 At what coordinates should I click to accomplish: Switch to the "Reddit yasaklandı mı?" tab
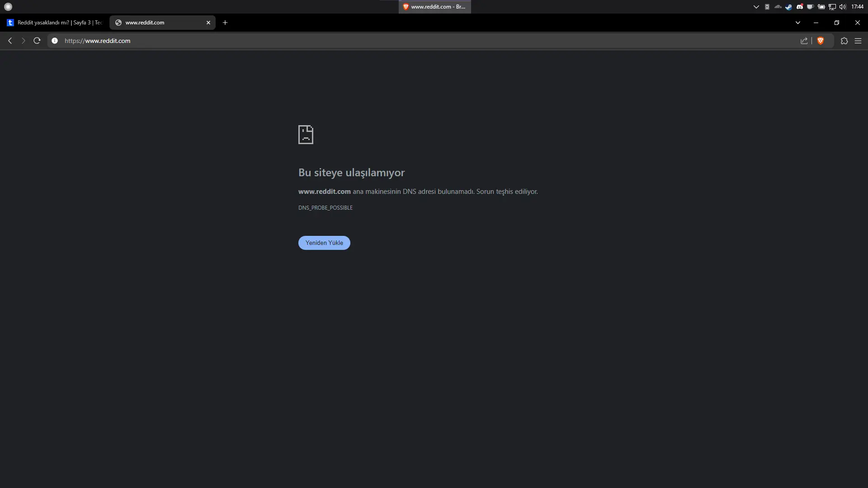pos(55,23)
